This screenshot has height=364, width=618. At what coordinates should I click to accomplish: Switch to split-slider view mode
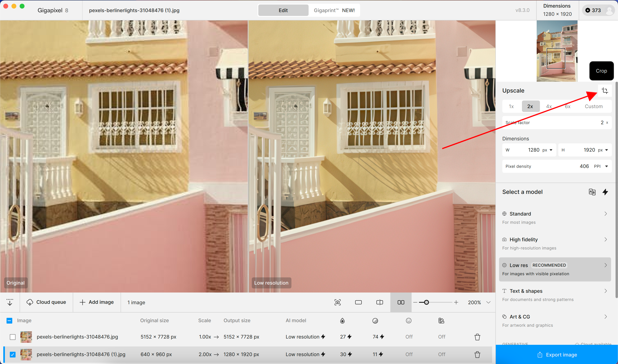pyautogui.click(x=379, y=302)
